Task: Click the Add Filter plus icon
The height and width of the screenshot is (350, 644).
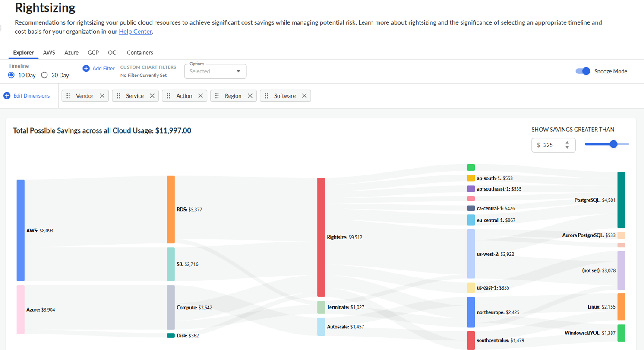Action: click(86, 68)
